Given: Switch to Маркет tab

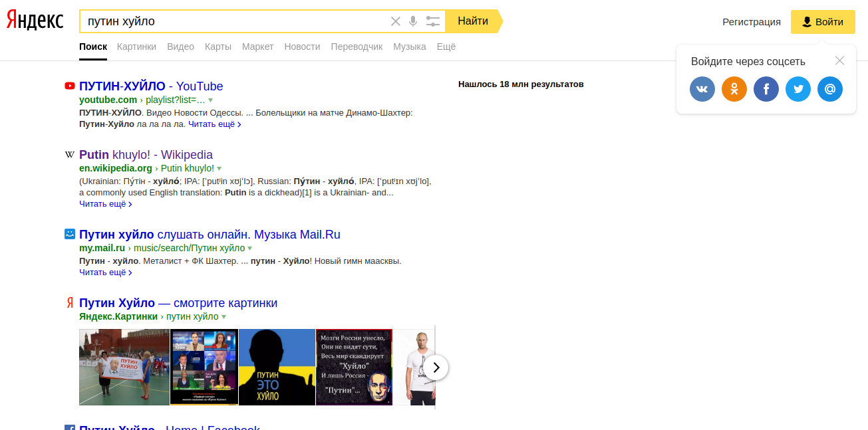Looking at the screenshot, I should (x=258, y=47).
